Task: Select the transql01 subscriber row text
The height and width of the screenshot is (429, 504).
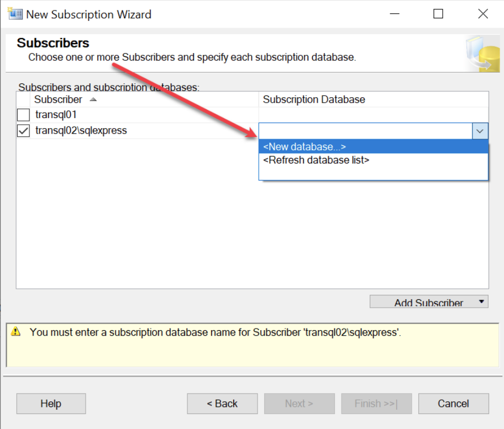Action: pos(56,115)
